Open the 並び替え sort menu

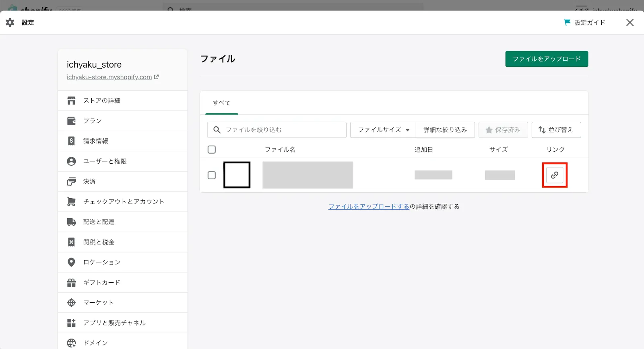[556, 130]
